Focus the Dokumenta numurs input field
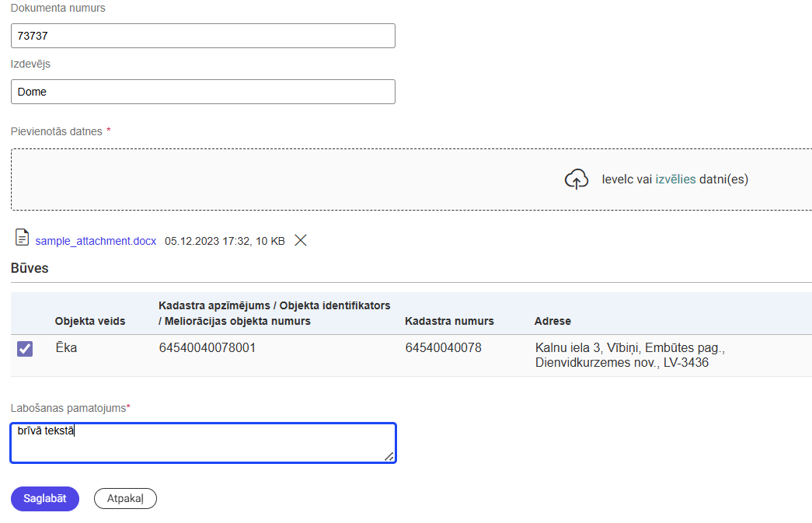The width and height of the screenshot is (812, 523). pyautogui.click(x=203, y=36)
